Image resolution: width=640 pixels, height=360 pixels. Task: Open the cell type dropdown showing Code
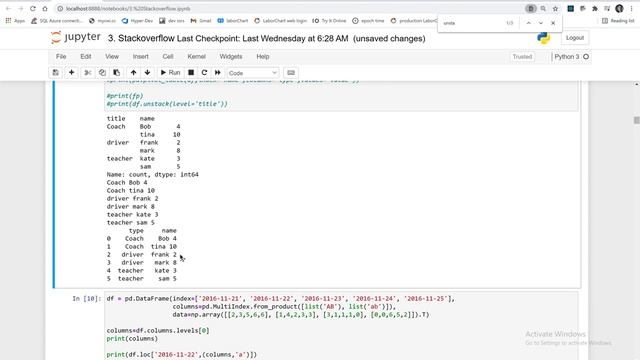253,73
